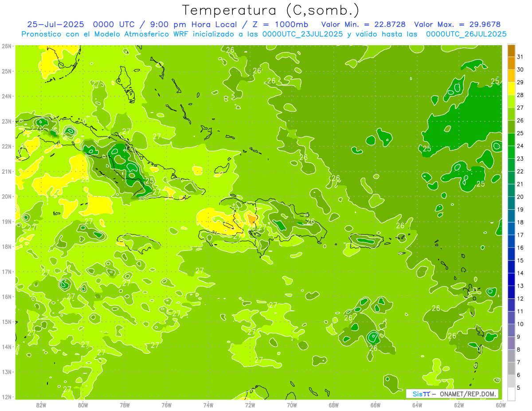Click the latitude axis label "24N"
The image size is (532, 411).
[x=6, y=96]
